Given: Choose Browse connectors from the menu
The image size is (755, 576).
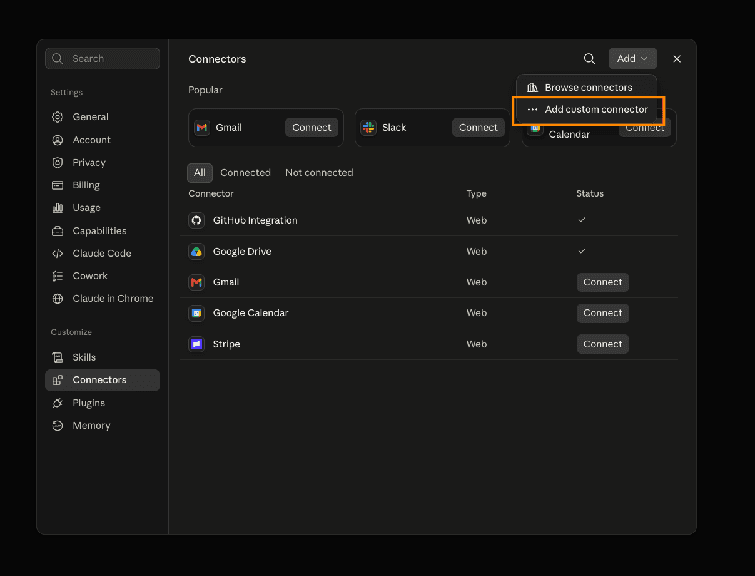Looking at the screenshot, I should 586,88.
